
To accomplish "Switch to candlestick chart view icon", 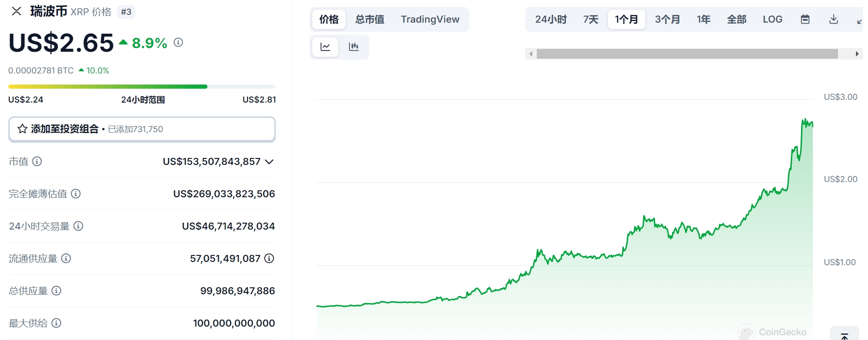I will click(354, 47).
